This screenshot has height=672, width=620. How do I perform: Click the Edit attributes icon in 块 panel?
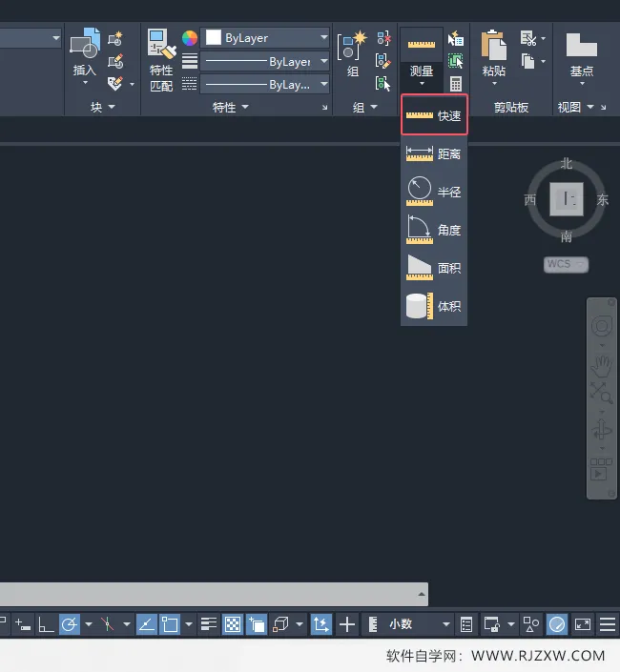pyautogui.click(x=115, y=84)
